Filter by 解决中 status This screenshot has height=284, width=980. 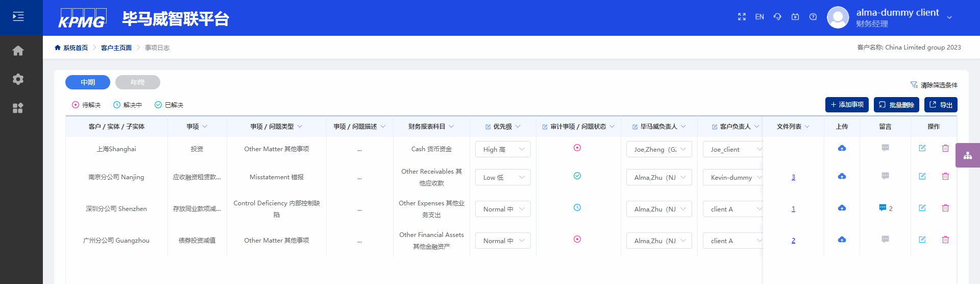point(128,105)
